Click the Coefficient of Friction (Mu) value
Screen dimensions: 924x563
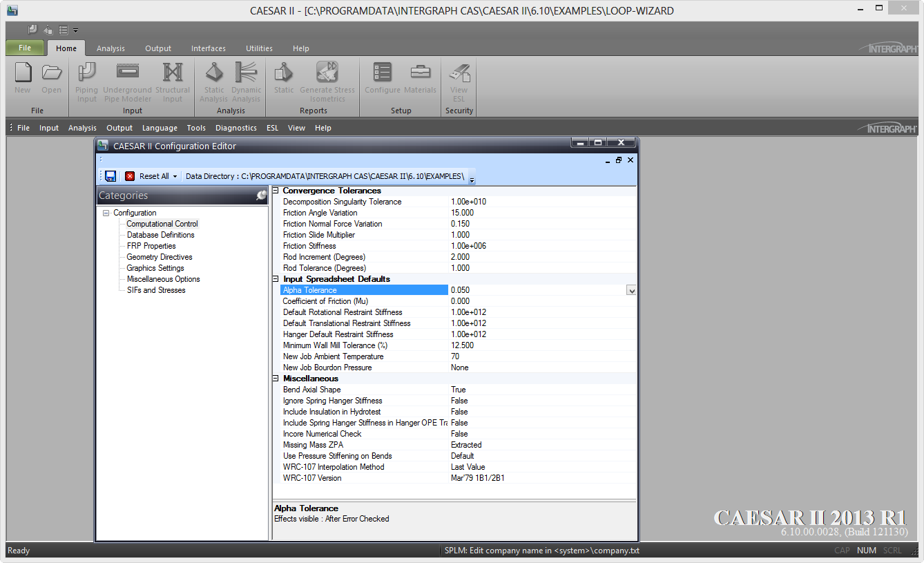[x=460, y=301]
